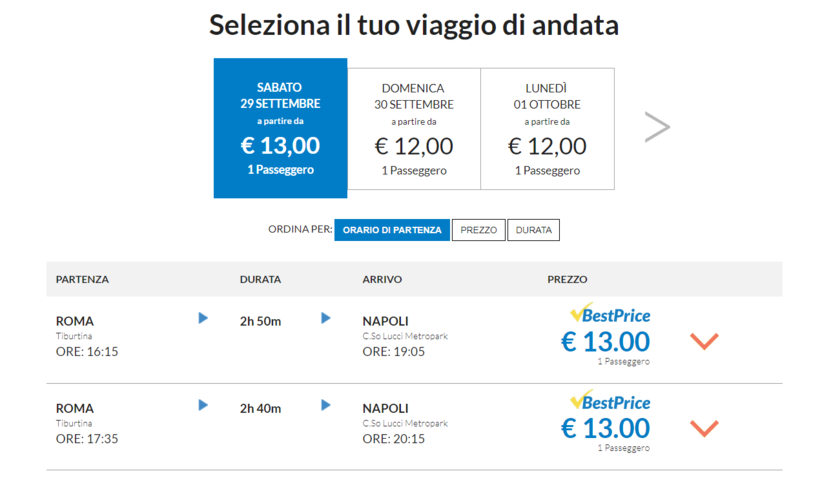Sort by Orario di Partenza

point(392,230)
